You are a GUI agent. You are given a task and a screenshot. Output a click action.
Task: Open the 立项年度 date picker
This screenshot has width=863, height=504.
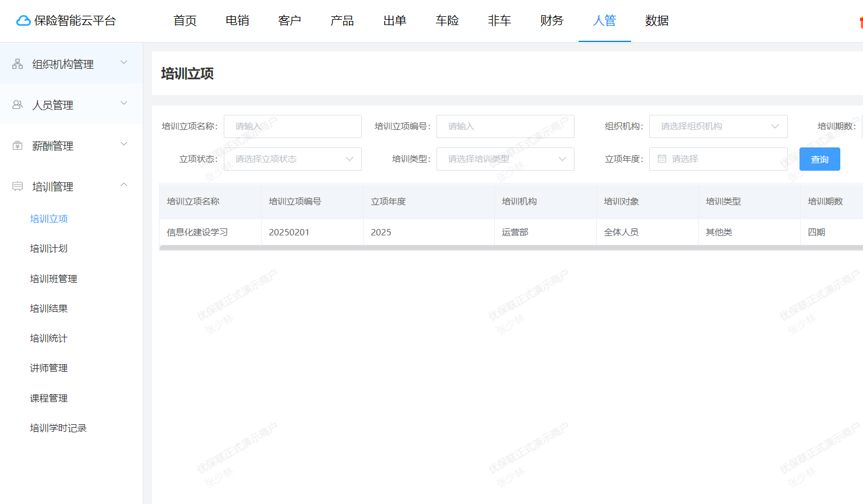tap(718, 159)
